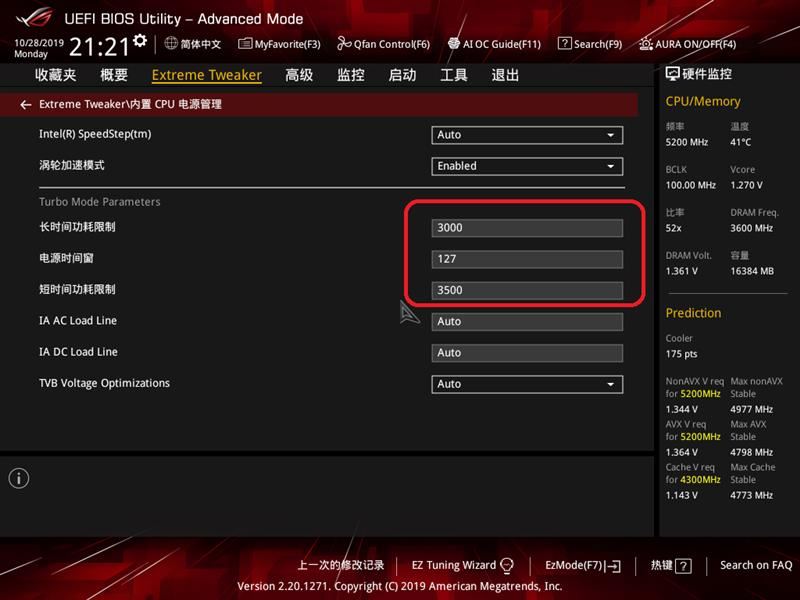
Task: Open the 高级 tab
Action: pyautogui.click(x=299, y=75)
